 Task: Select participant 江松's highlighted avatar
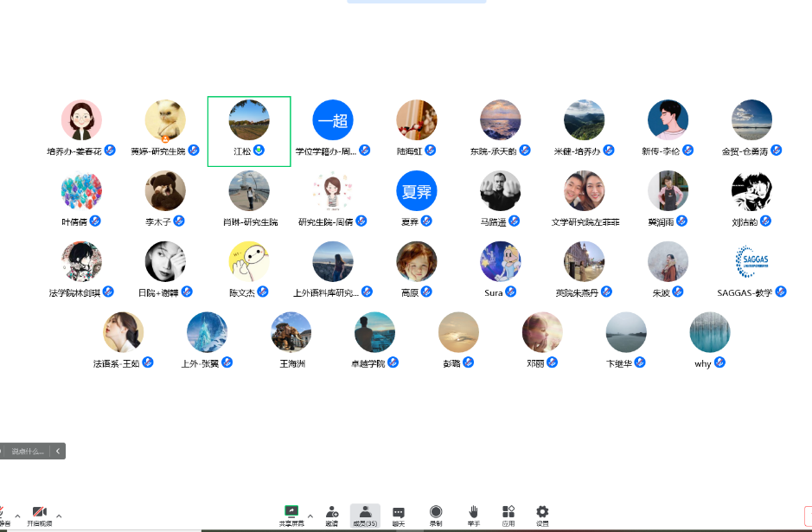click(x=249, y=120)
